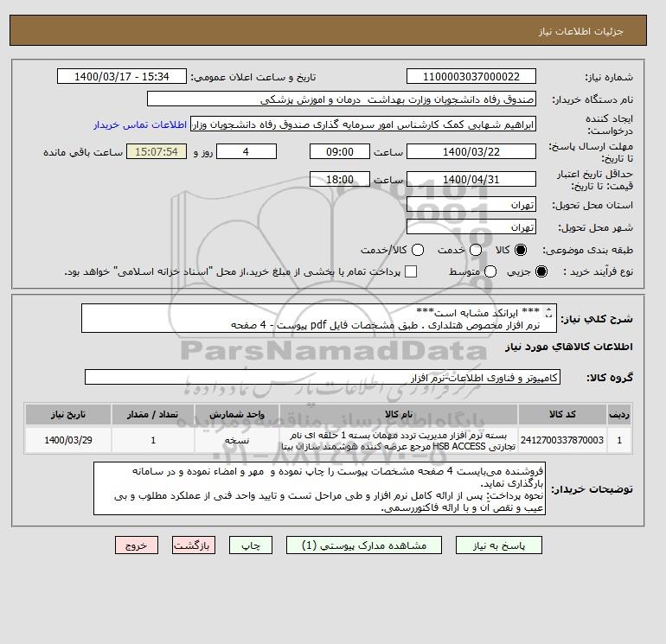Select the متوسط purchase type radio

[x=490, y=271]
